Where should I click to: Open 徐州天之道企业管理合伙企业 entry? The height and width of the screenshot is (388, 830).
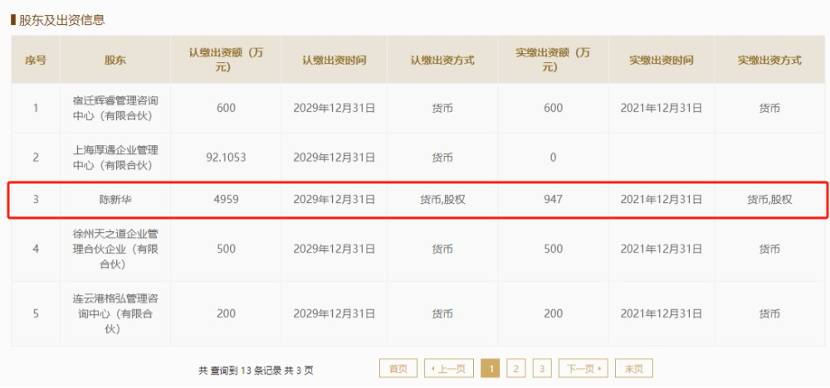tap(115, 249)
